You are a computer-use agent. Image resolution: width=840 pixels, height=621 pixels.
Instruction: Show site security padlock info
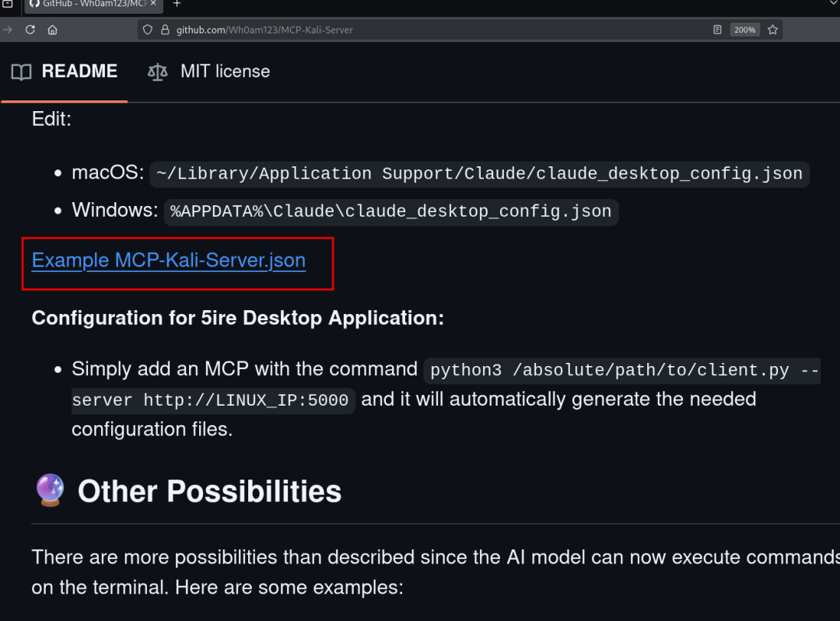click(165, 30)
